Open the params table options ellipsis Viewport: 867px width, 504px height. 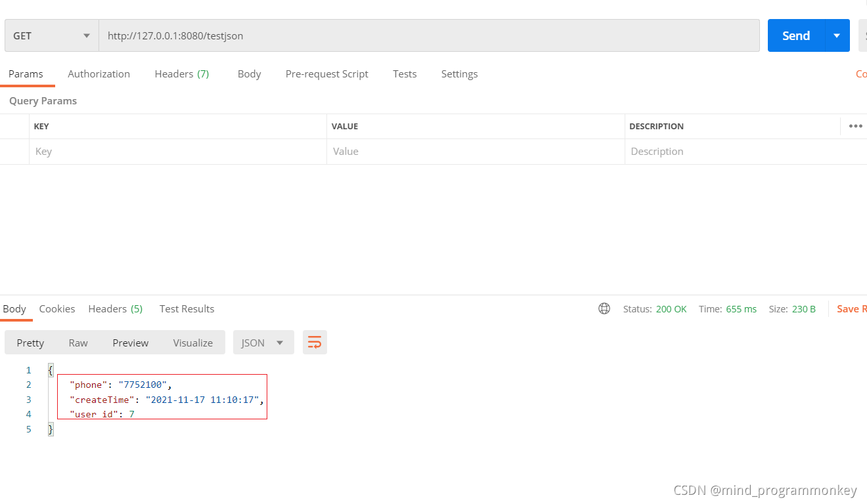[x=855, y=126]
